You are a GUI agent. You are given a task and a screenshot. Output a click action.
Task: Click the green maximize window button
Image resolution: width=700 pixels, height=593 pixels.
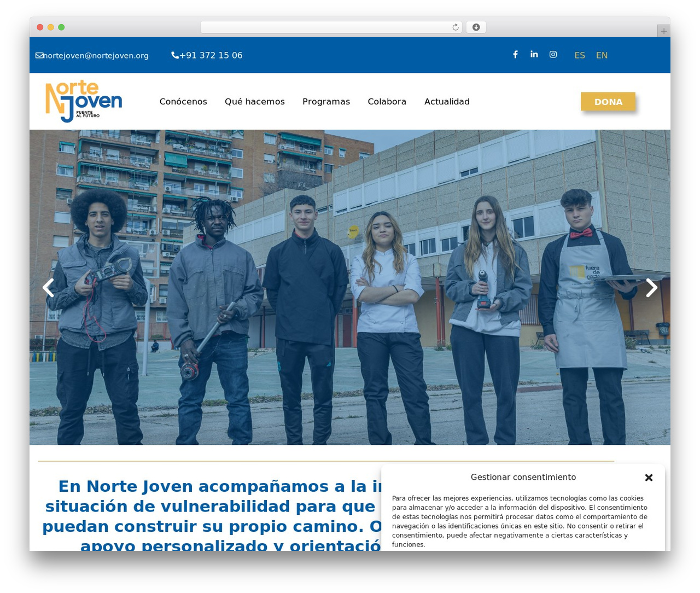pos(61,27)
